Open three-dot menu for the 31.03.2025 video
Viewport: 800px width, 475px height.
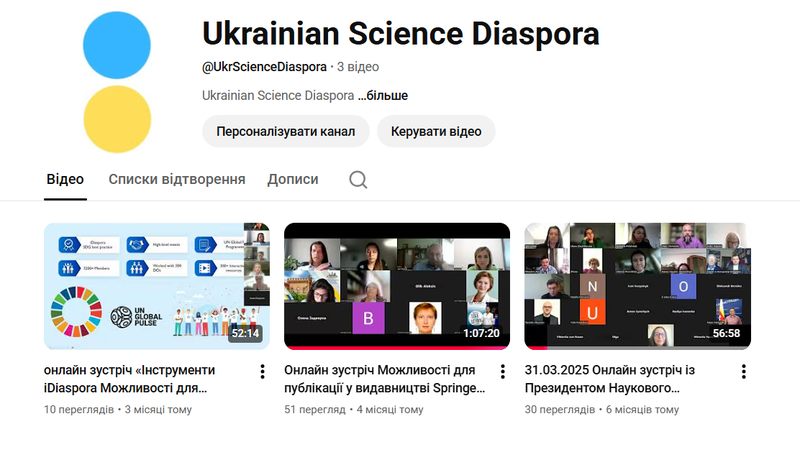(x=743, y=372)
